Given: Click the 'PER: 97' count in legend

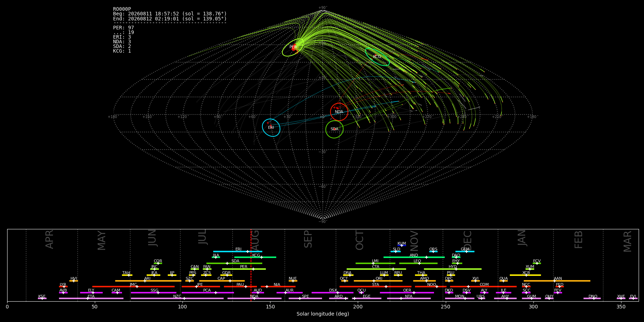Looking at the screenshot, I should (x=123, y=28).
